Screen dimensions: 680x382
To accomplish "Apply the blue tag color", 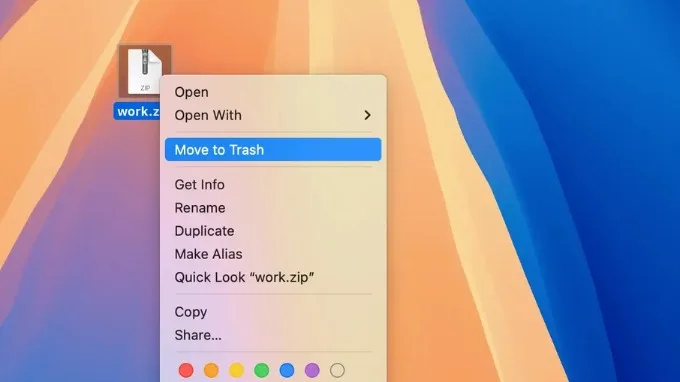I will click(x=287, y=370).
